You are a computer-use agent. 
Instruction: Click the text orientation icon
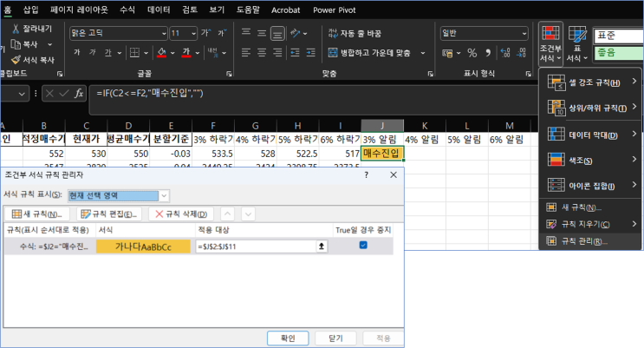296,33
